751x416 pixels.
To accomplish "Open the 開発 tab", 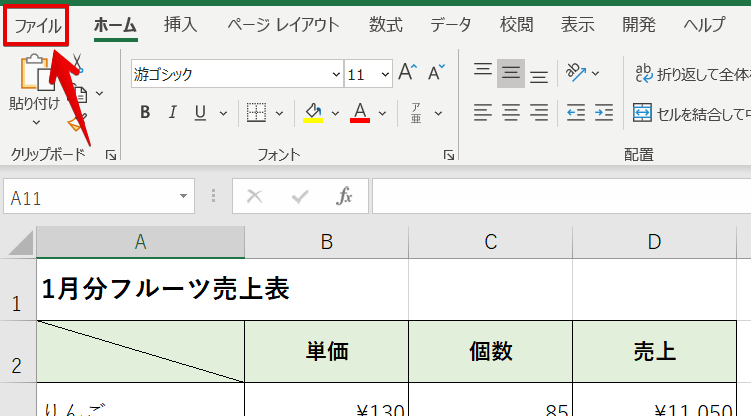I will (x=638, y=25).
